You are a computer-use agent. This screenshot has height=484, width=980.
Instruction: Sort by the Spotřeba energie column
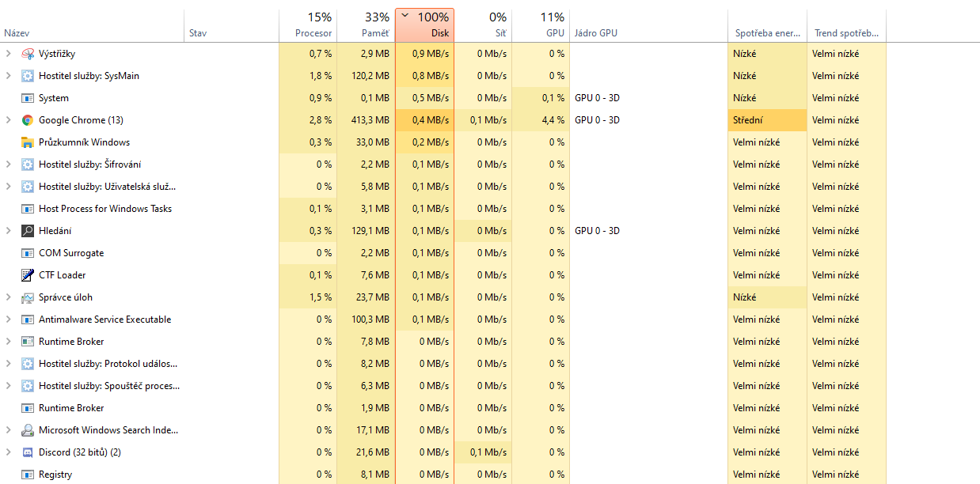point(767,33)
